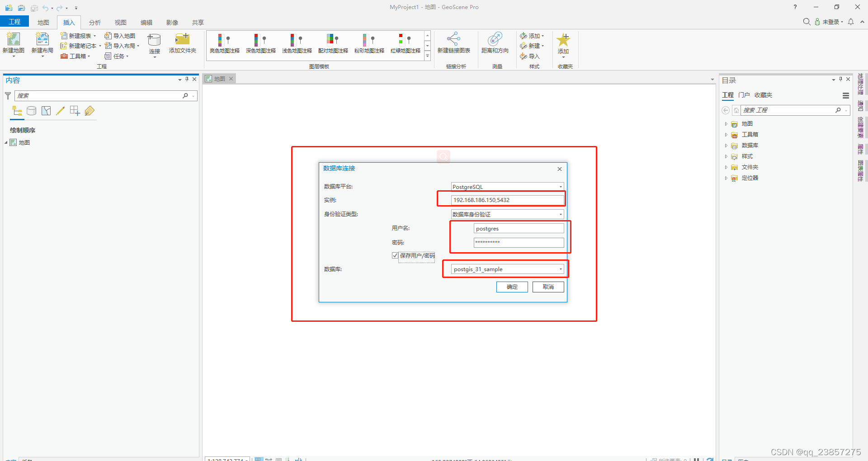This screenshot has height=461, width=868.
Task: Click the 实例 instance input field
Action: pos(507,200)
